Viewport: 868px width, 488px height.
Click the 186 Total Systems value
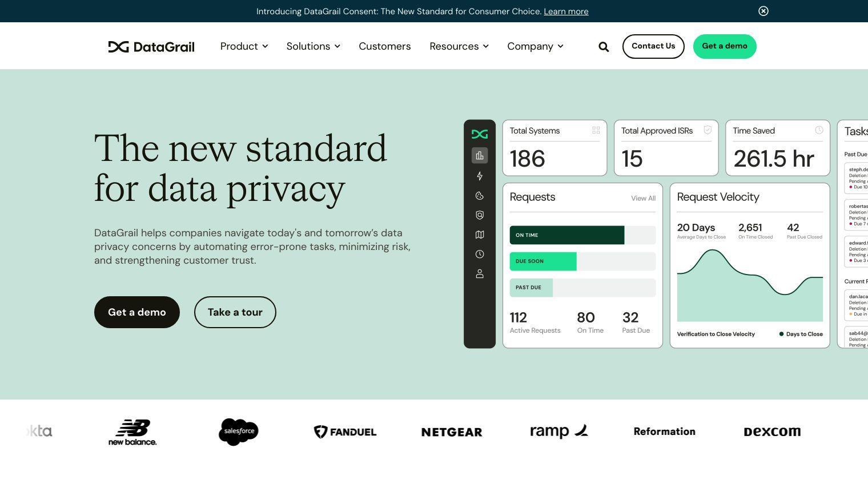click(527, 159)
